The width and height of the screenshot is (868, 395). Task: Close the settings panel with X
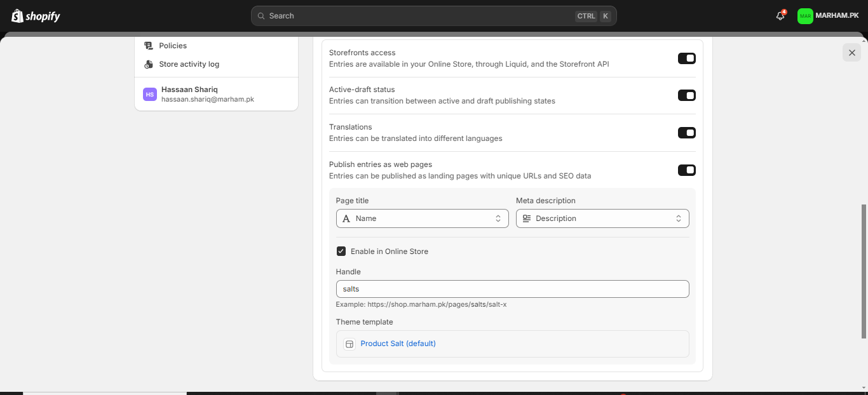tap(851, 53)
